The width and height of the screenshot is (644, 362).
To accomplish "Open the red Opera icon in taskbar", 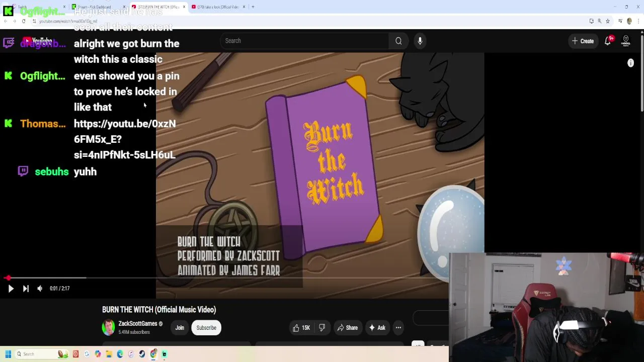I will pos(75,354).
